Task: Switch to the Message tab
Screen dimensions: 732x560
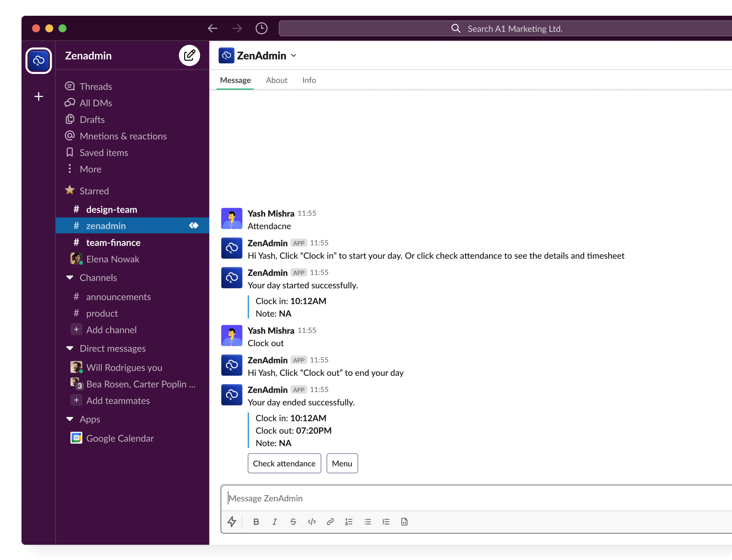Action: click(x=235, y=80)
